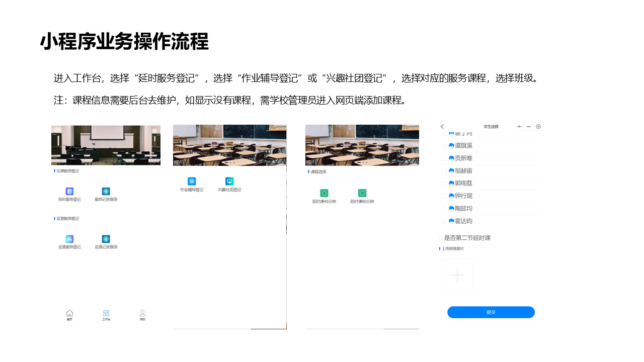
Task: Click the blue 提交 button
Action: coord(491,312)
